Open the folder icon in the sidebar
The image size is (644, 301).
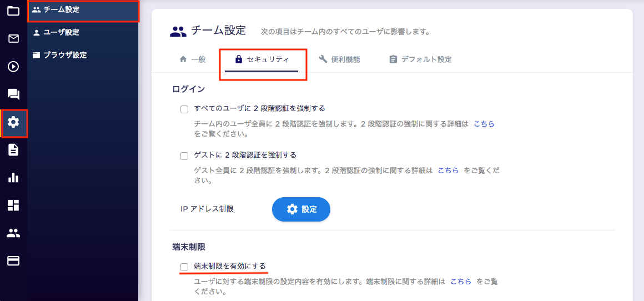tap(13, 11)
